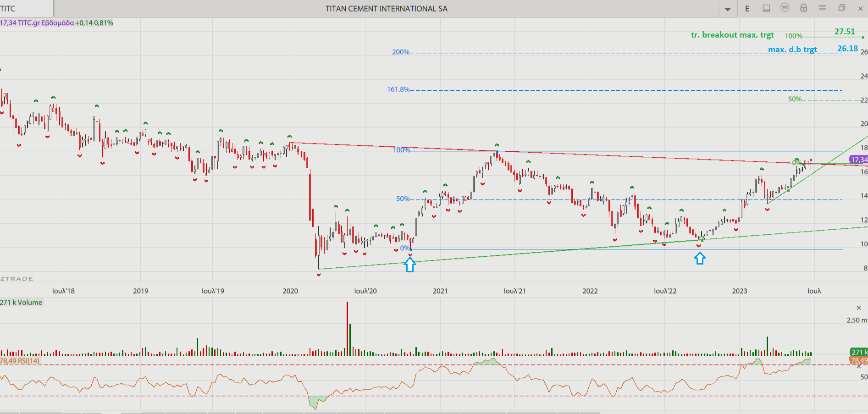
Task: Click the 2019 label on time axis
Action: tap(141, 291)
